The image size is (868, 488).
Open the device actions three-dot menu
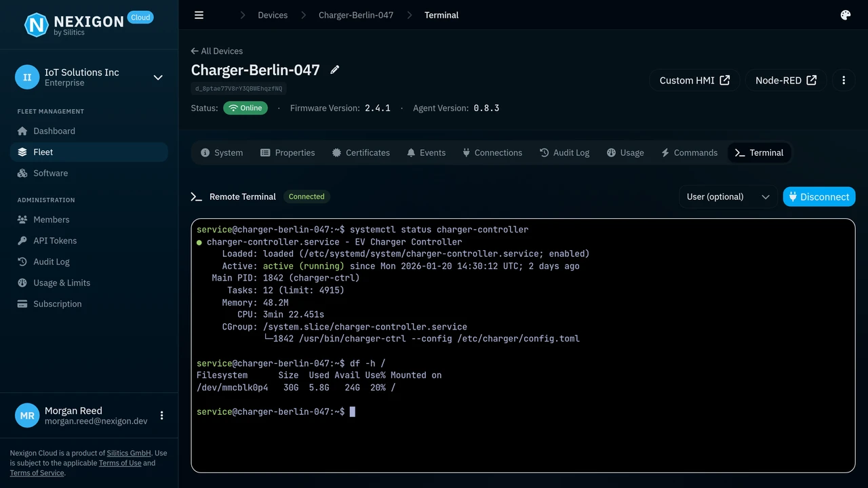click(x=844, y=80)
